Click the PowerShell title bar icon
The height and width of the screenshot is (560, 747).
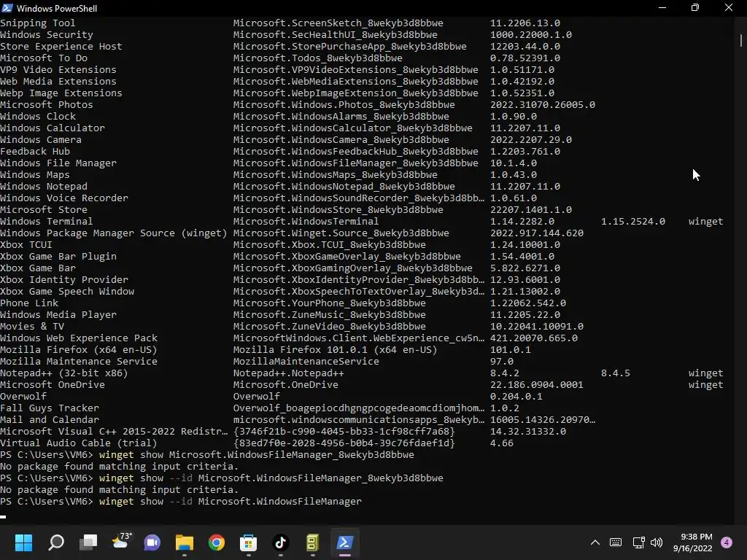[x=7, y=7]
